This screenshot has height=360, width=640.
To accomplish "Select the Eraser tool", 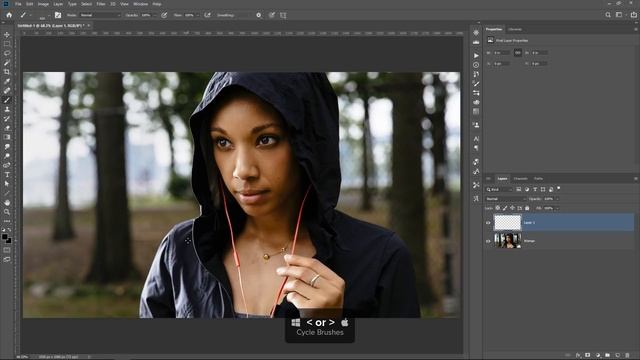I will tap(7, 128).
